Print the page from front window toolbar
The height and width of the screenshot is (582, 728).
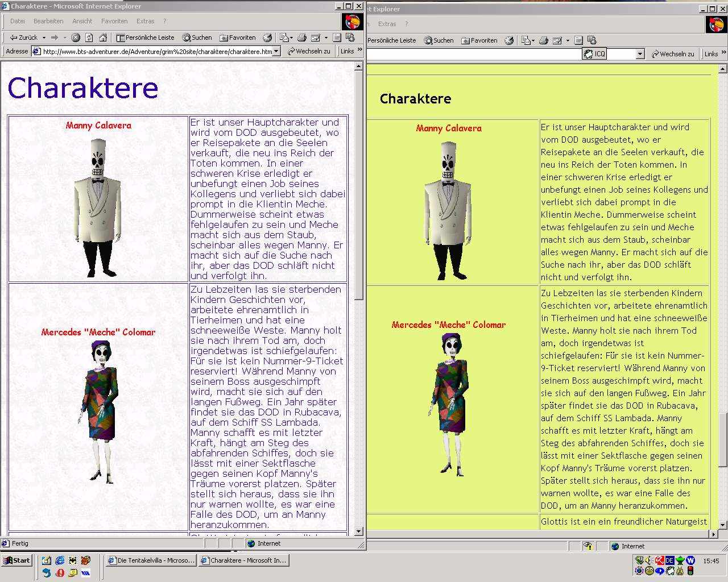302,38
